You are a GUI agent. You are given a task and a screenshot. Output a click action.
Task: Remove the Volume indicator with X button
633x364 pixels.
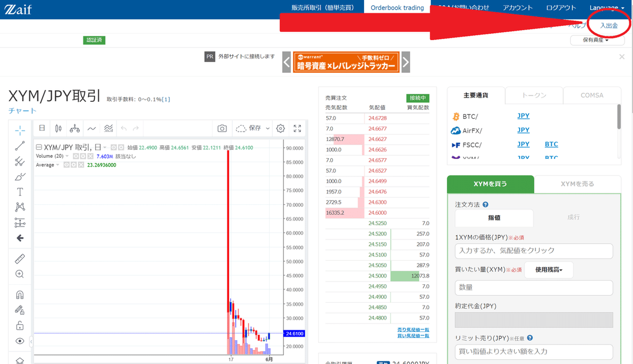coord(90,156)
